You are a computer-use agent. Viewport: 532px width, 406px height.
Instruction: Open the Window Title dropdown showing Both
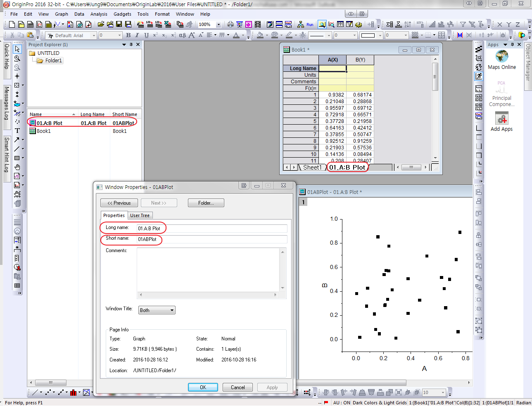point(157,310)
